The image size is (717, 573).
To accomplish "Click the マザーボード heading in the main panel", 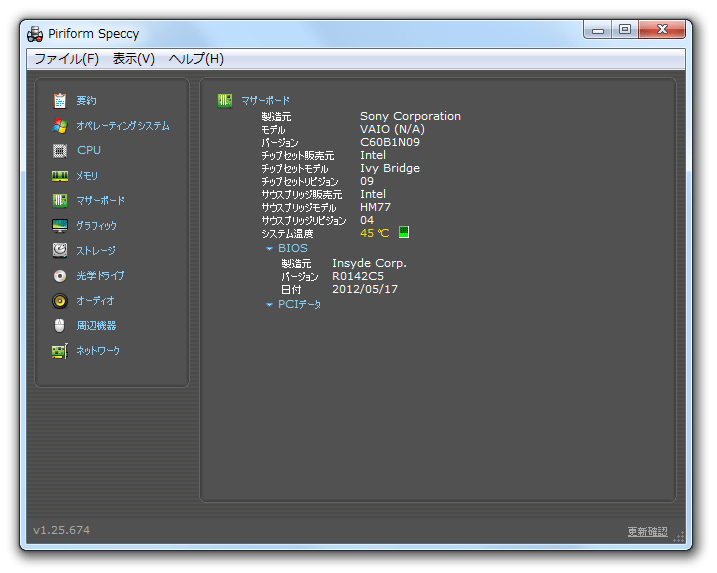I will point(266,101).
